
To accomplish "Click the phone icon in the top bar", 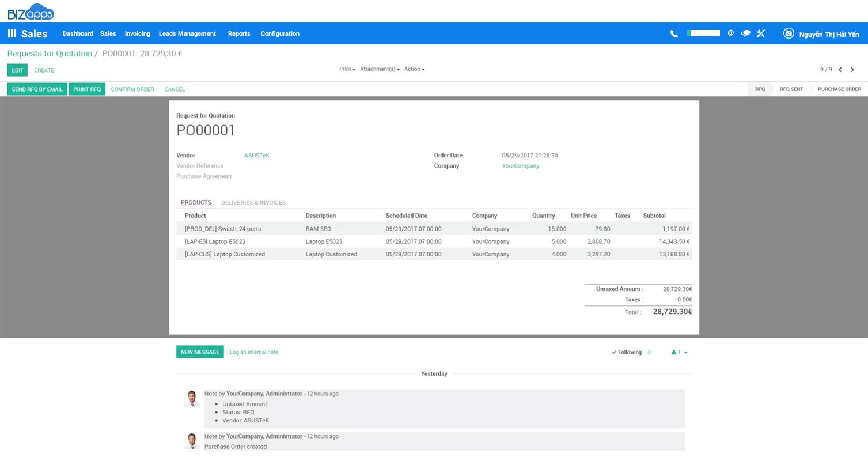I will tap(673, 33).
